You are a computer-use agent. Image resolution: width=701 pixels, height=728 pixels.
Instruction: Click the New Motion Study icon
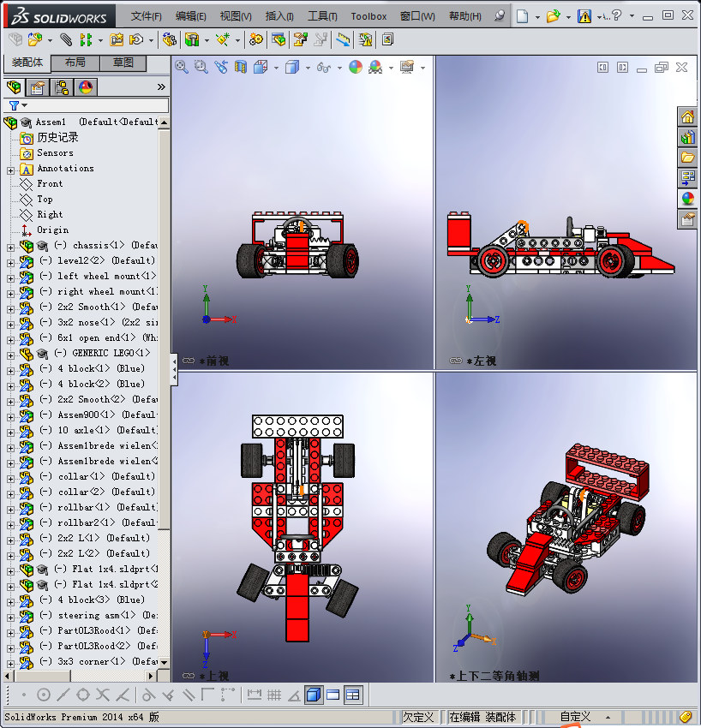tap(255, 40)
